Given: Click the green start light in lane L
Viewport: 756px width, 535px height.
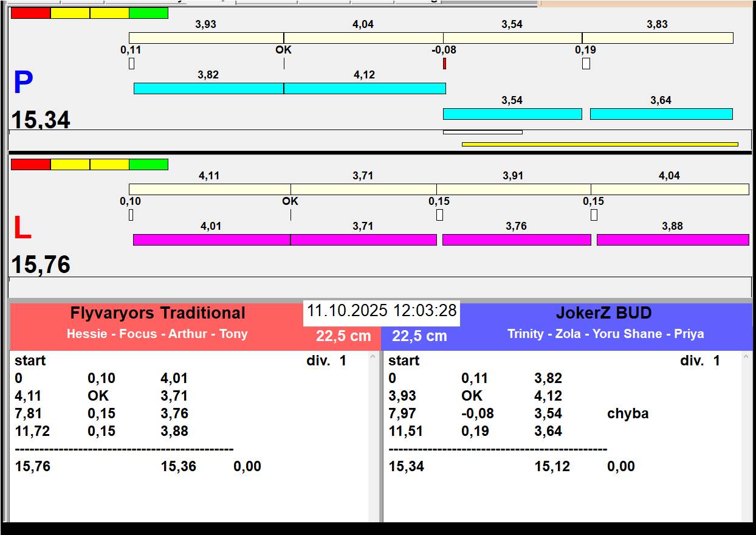Looking at the screenshot, I should [148, 165].
